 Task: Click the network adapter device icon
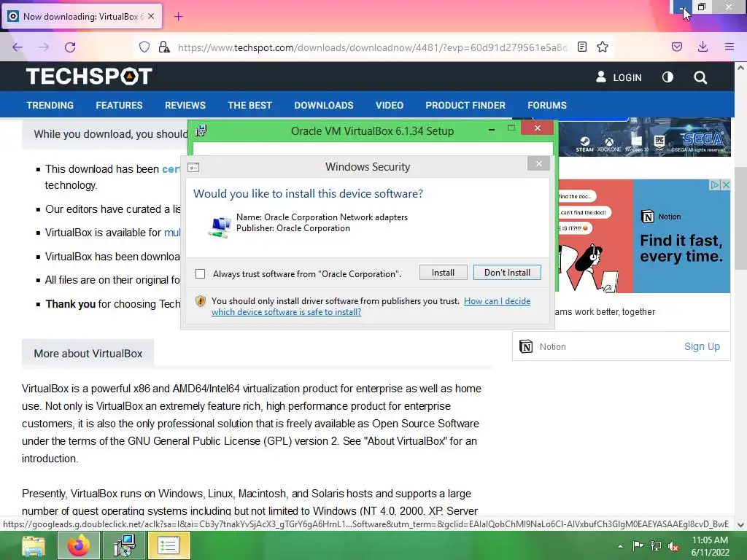(x=219, y=227)
